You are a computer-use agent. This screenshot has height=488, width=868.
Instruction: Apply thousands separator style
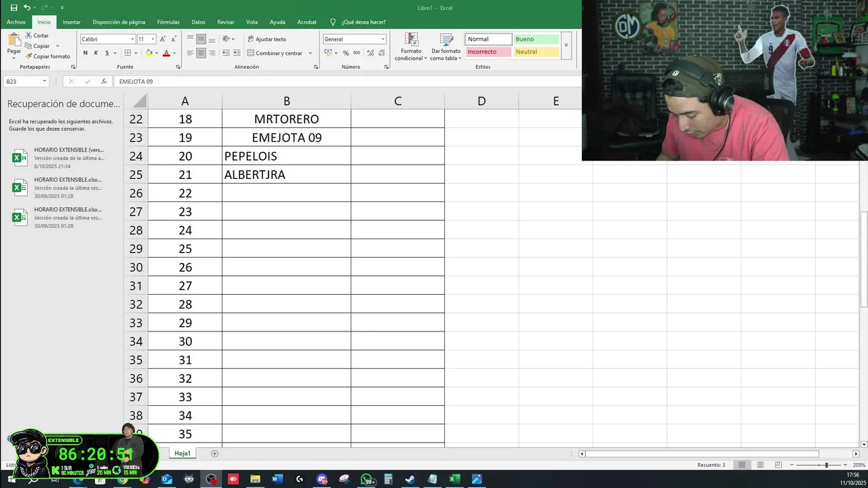click(357, 53)
